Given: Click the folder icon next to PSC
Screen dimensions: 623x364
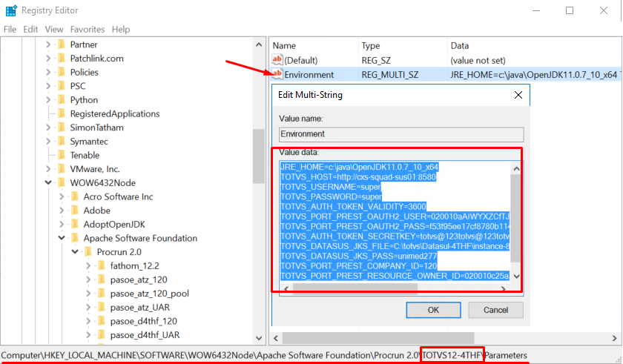Looking at the screenshot, I should click(x=61, y=86).
